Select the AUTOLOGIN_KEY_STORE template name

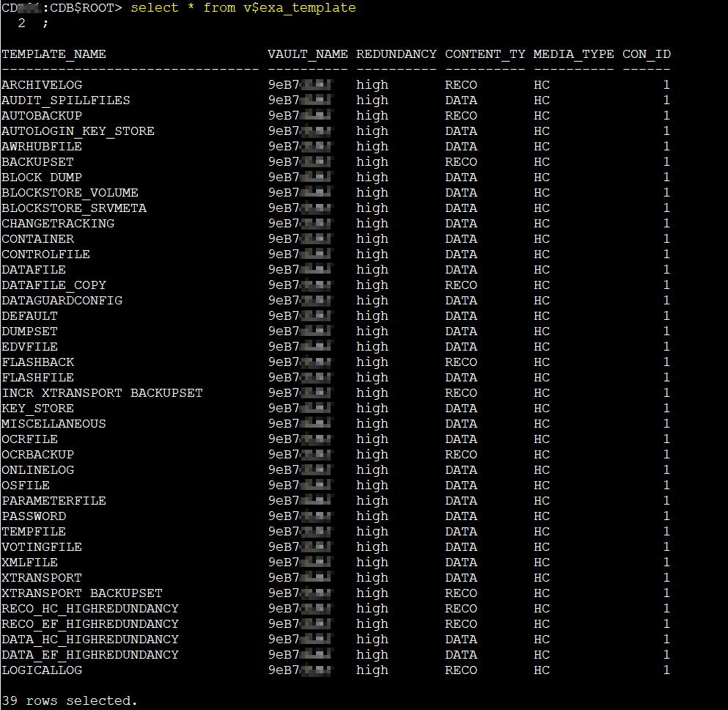[78, 131]
